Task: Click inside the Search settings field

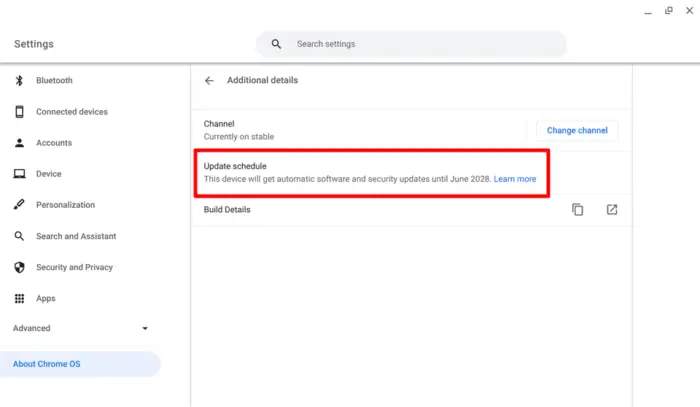Action: coord(411,44)
